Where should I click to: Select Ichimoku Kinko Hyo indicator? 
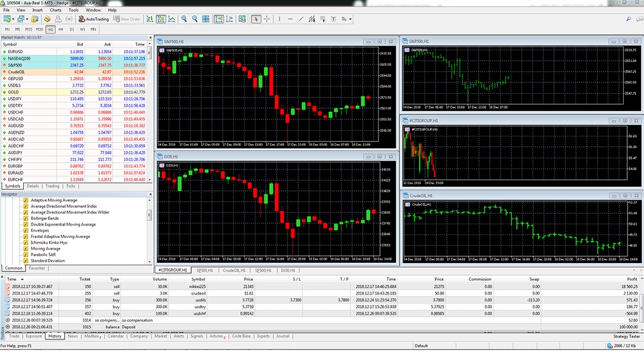(49, 243)
